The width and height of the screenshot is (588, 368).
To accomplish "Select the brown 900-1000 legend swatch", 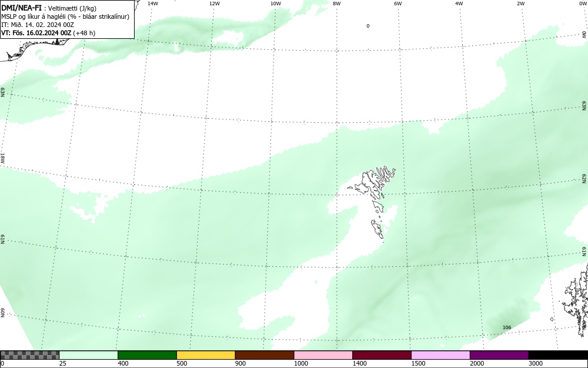I will point(265,355).
